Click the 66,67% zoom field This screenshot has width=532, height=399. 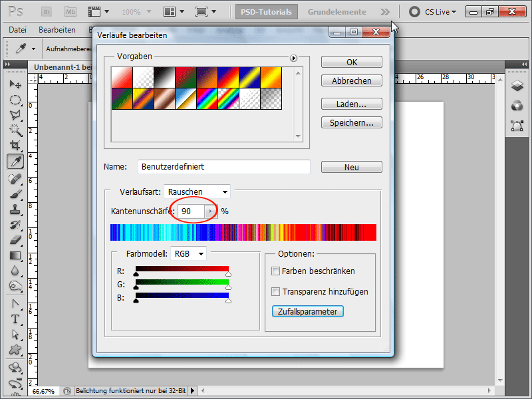[x=43, y=391]
